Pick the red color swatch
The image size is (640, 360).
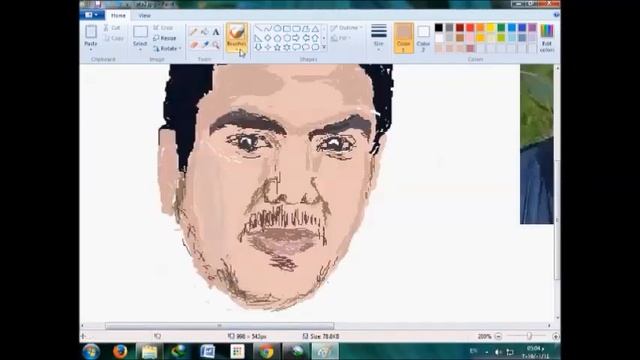tap(470, 28)
